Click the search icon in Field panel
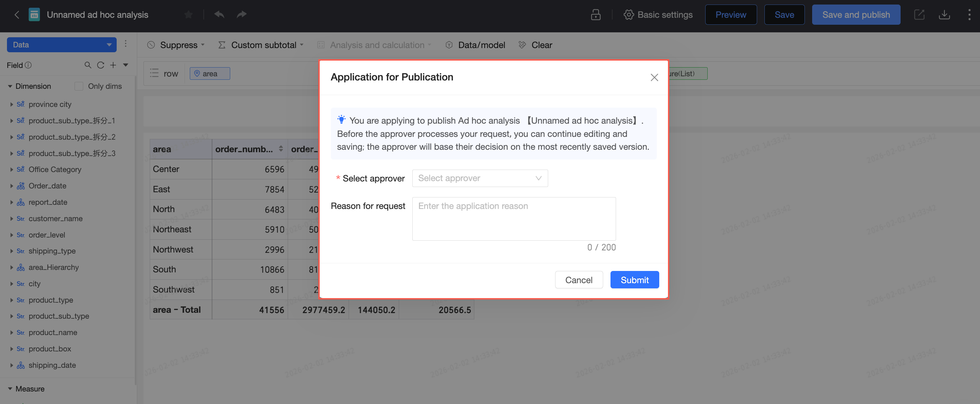 click(88, 65)
